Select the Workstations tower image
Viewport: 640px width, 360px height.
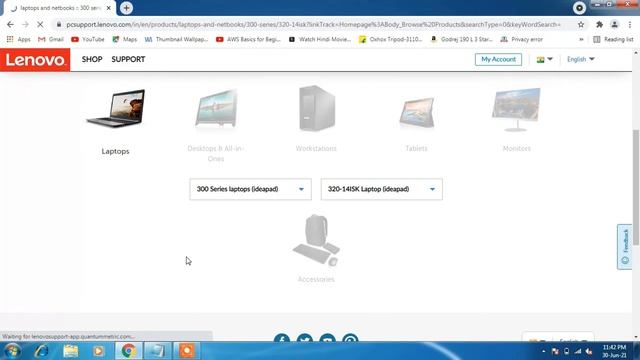tap(316, 108)
